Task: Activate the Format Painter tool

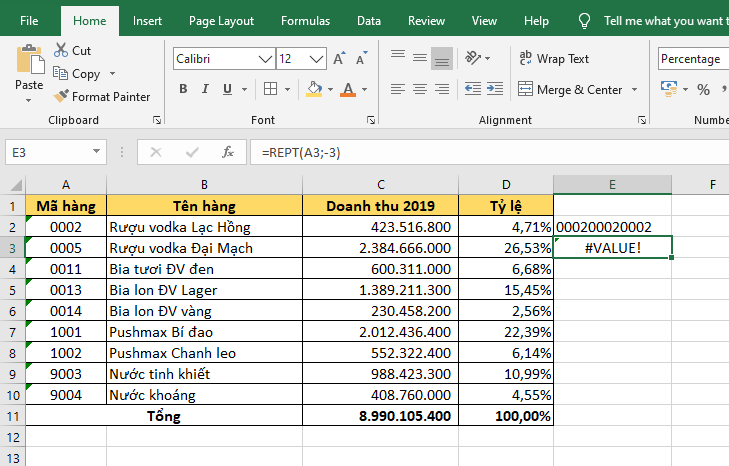Action: [101, 97]
